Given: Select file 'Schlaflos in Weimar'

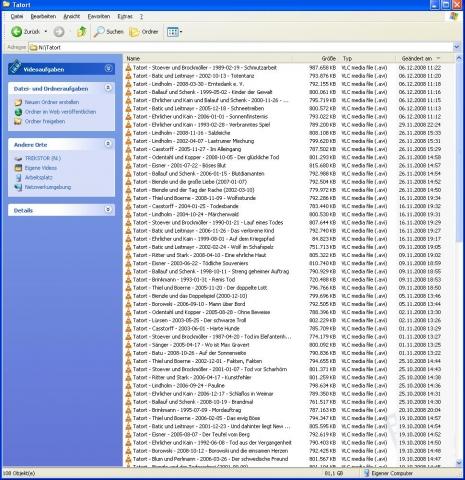Looking at the screenshot, I should [203, 394].
